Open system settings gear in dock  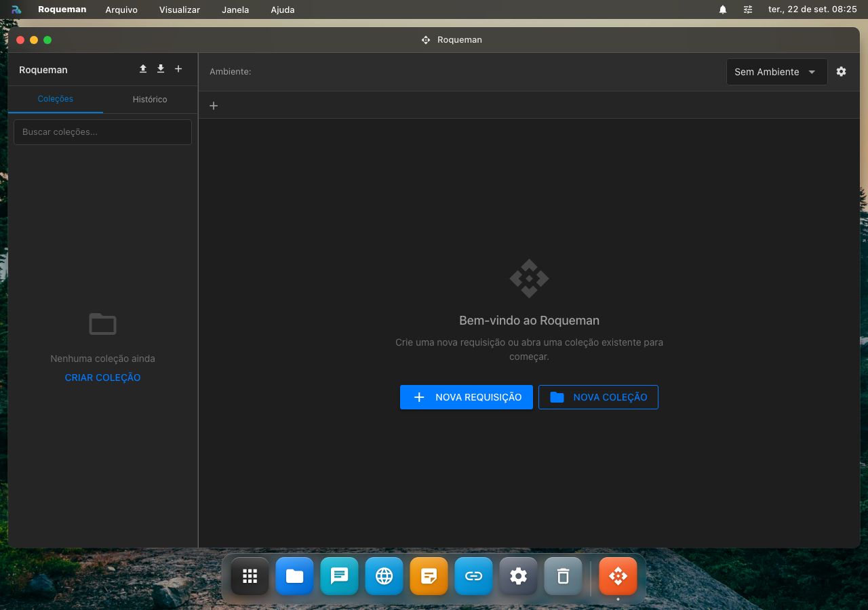519,576
